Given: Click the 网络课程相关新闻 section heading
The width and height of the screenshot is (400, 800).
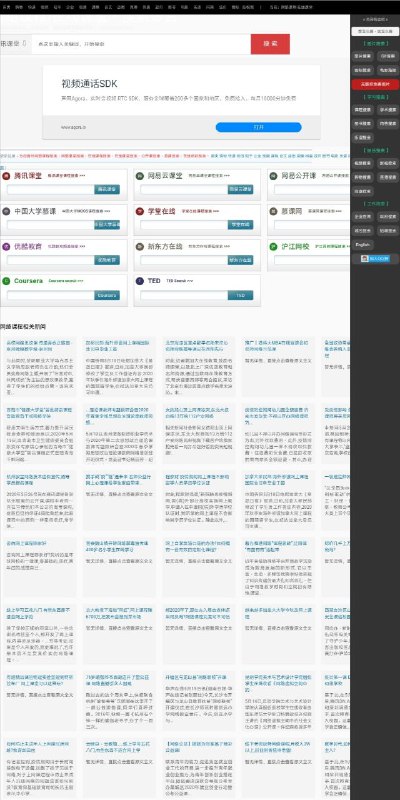Looking at the screenshot, I should 22,327.
